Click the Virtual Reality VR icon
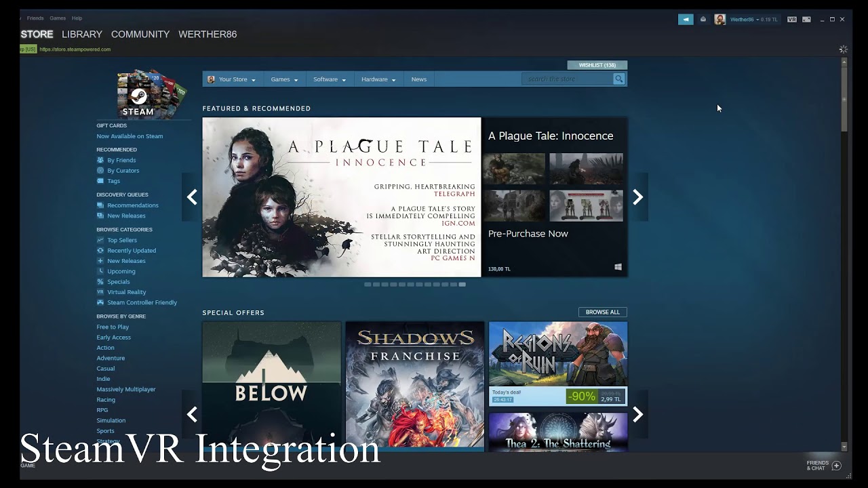The width and height of the screenshot is (868, 488). tap(100, 292)
